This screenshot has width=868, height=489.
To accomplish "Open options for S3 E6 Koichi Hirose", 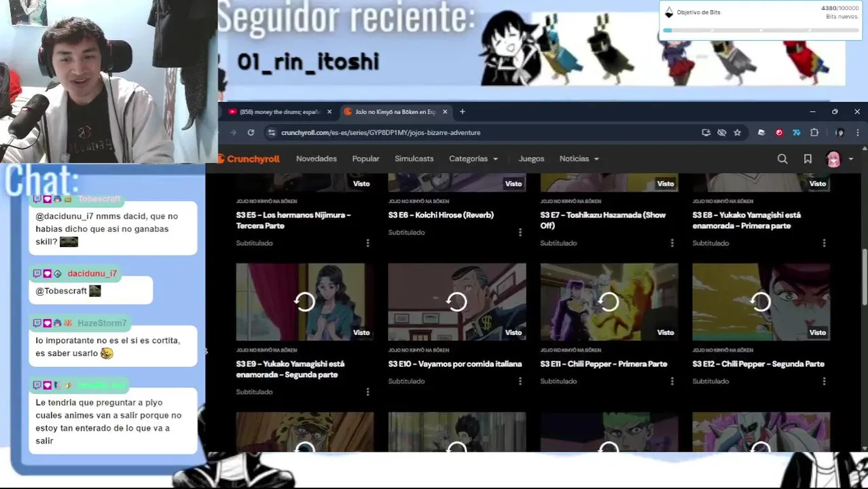I will [x=520, y=232].
